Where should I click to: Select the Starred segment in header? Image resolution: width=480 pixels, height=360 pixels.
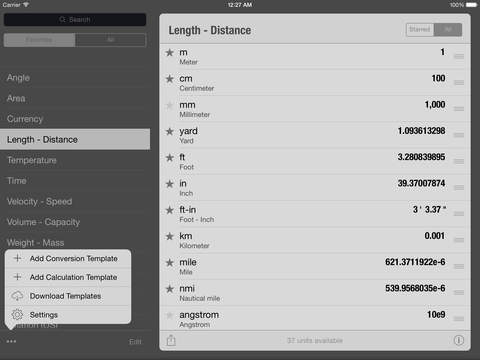420,30
